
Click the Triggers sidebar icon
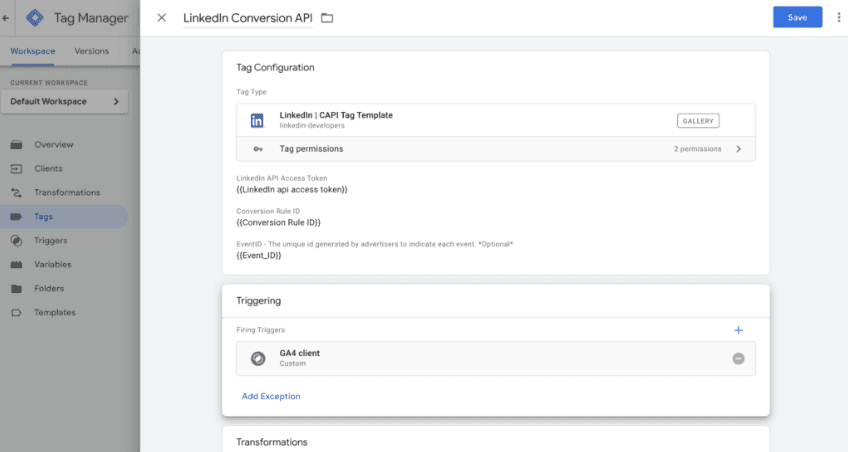16,241
